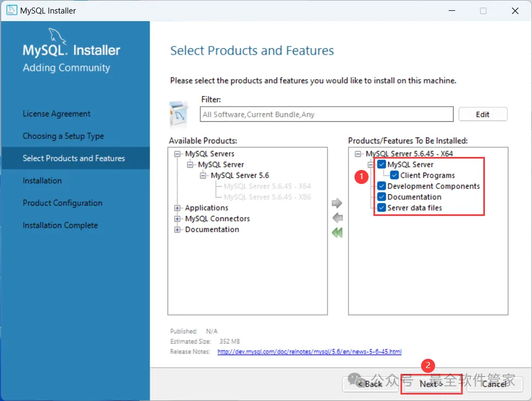Image resolution: width=532 pixels, height=401 pixels.
Task: Collapse the MySQL Servers tree node
Action: coord(177,154)
